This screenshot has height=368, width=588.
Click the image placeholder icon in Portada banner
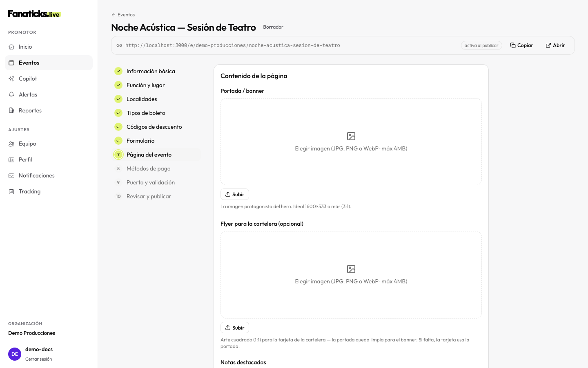point(351,136)
